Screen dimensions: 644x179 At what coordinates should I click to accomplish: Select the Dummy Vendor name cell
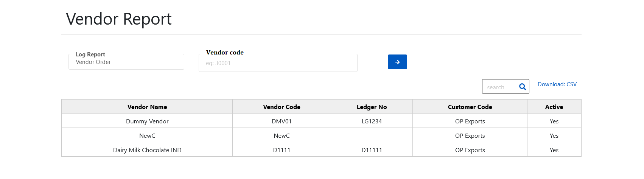(x=147, y=121)
